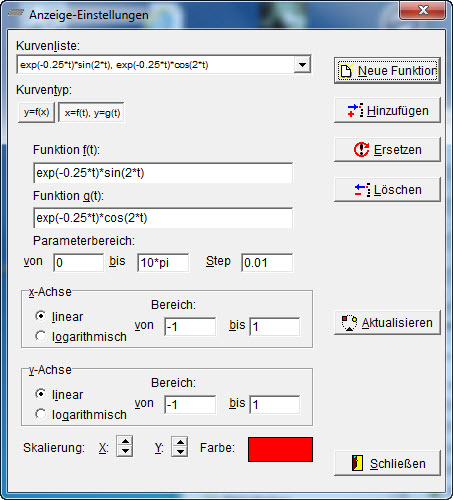Decrease the X Skalierung with the down arrow
453x500 pixels.
click(125, 451)
